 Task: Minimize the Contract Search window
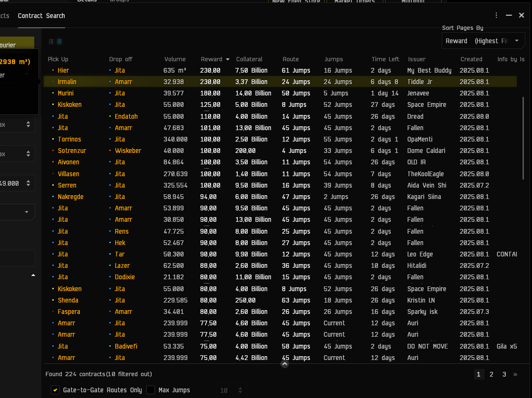(x=509, y=15)
